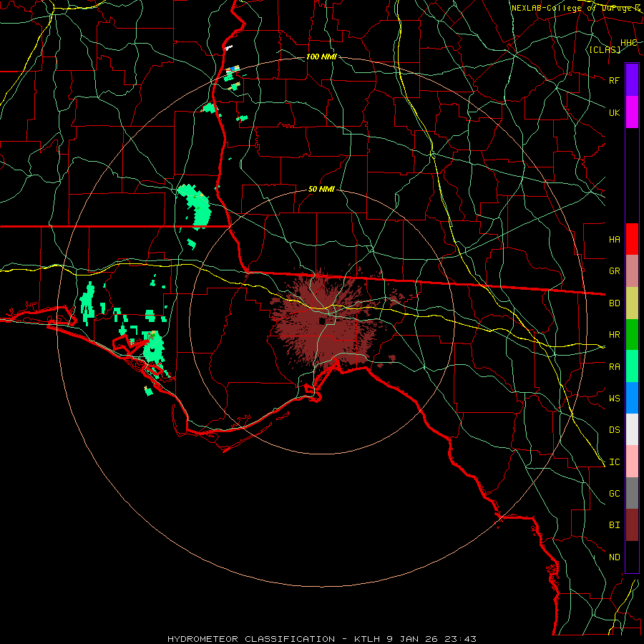Screen dimensions: 644x644
Task: Click the RF legend label
Action: click(x=615, y=80)
